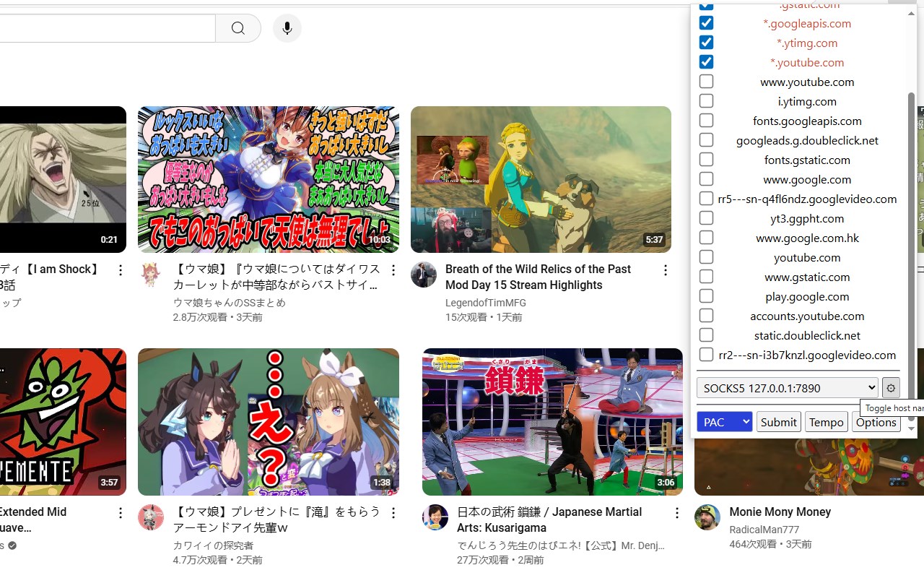
Task: Play the 10:03 ウマ娘 video thumbnail
Action: click(x=268, y=179)
